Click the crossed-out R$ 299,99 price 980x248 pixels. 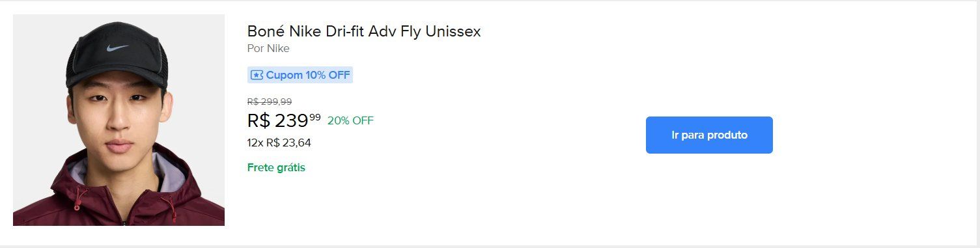[x=270, y=102]
